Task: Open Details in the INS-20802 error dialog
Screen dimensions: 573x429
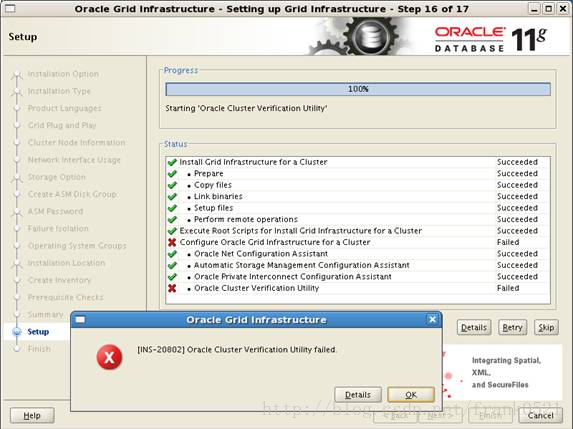Action: [358, 395]
